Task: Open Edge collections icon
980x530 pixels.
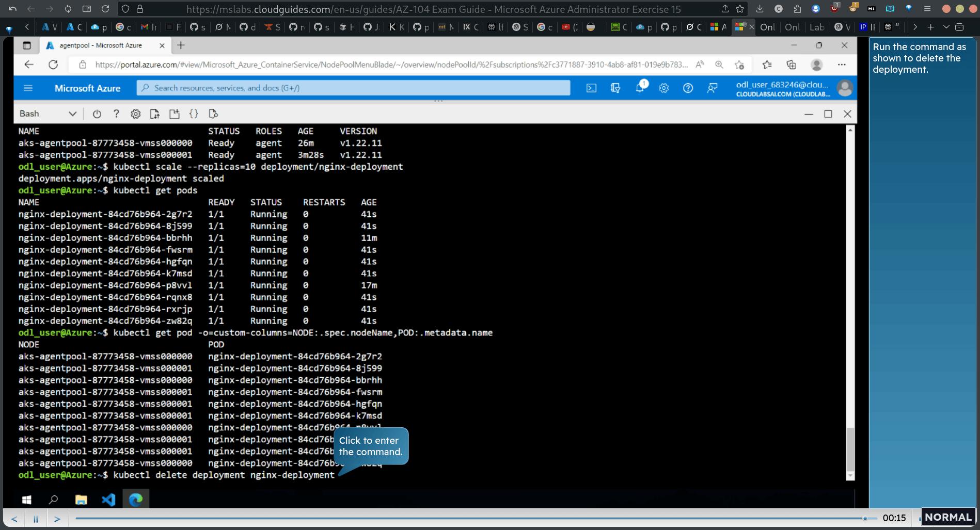Action: [x=791, y=65]
